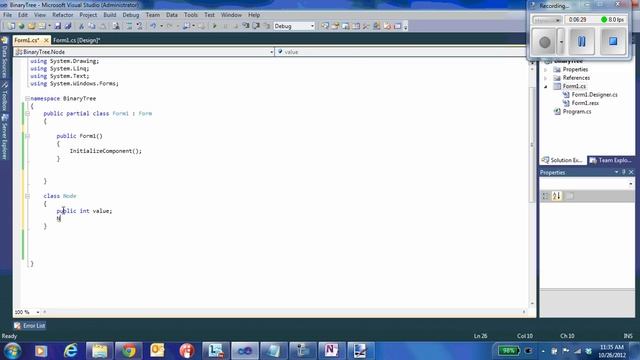Screen dimensions: 640x360
Task: Open File Explorer from taskbar
Action: point(100,351)
